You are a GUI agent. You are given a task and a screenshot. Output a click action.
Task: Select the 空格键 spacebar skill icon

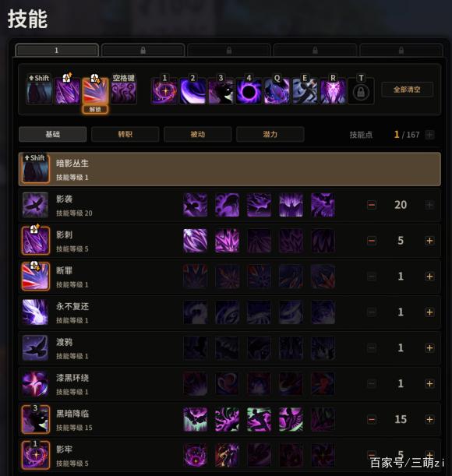(124, 91)
